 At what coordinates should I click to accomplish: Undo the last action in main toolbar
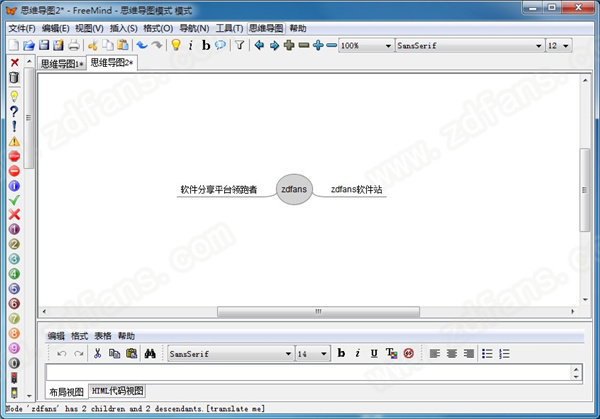(142, 45)
